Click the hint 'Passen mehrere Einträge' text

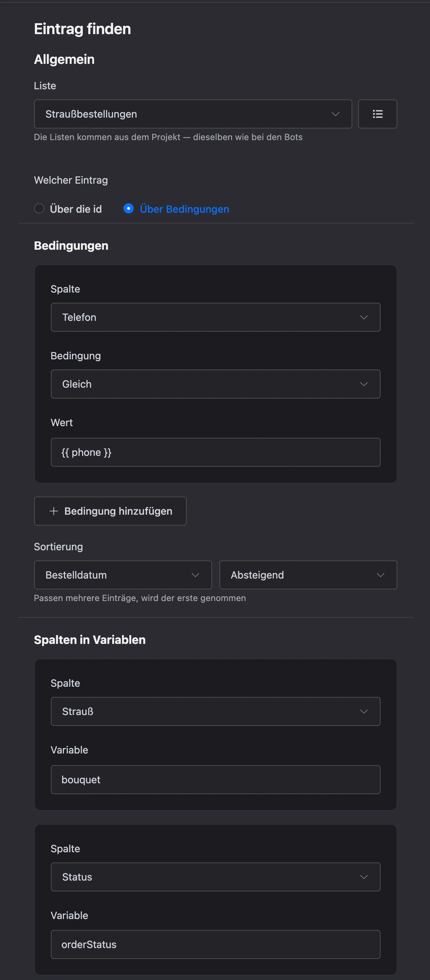coord(140,598)
